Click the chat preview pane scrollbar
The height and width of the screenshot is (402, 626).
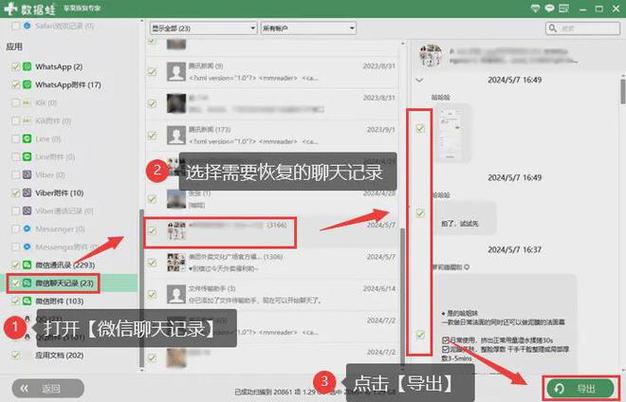click(623, 92)
